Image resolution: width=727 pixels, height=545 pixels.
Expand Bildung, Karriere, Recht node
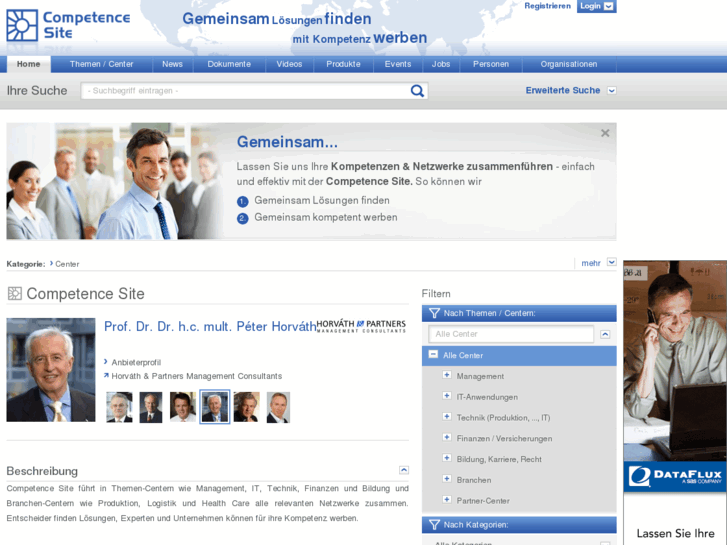pyautogui.click(x=447, y=458)
